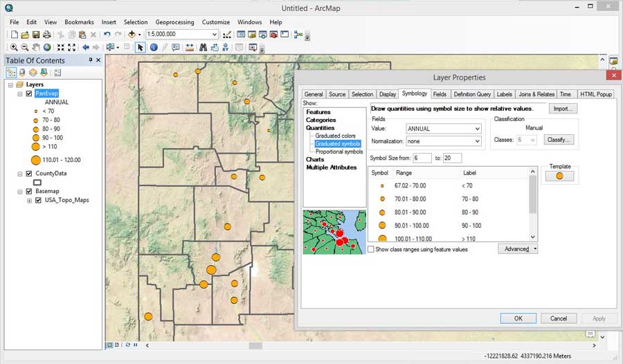Open the Catalog window

pos(252,35)
